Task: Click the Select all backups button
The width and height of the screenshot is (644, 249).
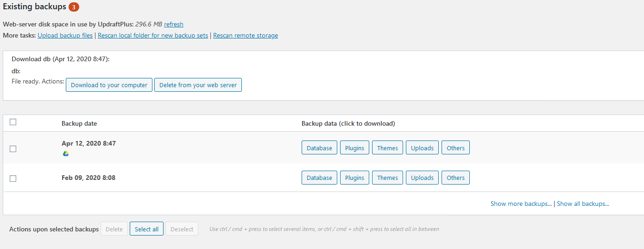Action: pos(146,229)
